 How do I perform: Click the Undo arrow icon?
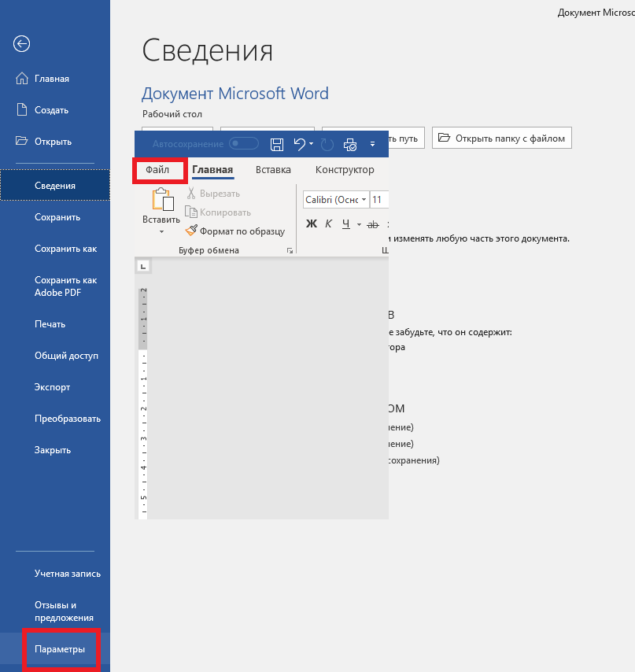pos(299,144)
